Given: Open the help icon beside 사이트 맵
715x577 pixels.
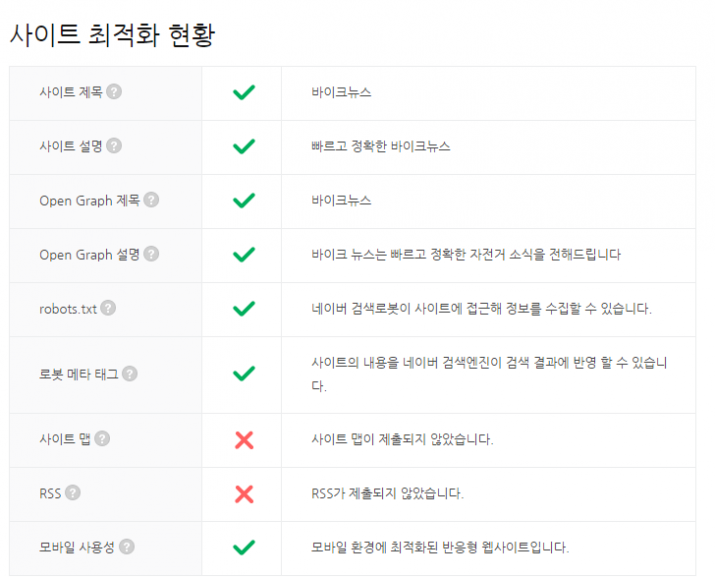Looking at the screenshot, I should 102,439.
